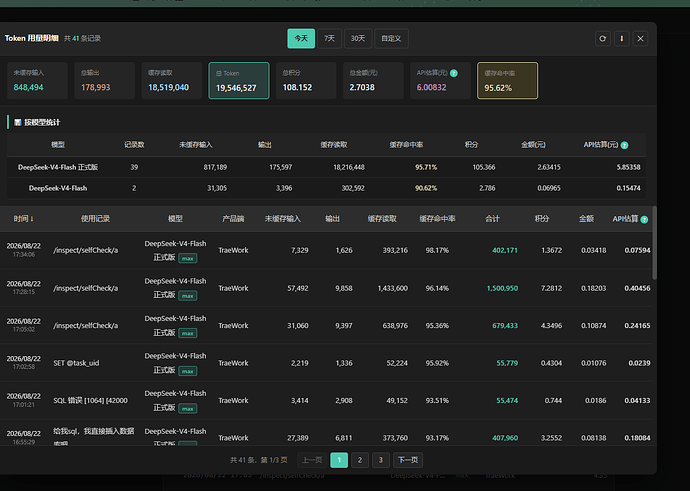Click the 90.62% cache hit rate cell
690x491 pixels.
(426, 188)
